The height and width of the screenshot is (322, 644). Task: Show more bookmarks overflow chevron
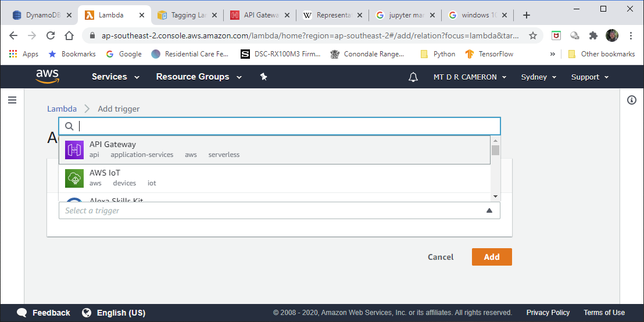(x=552, y=54)
